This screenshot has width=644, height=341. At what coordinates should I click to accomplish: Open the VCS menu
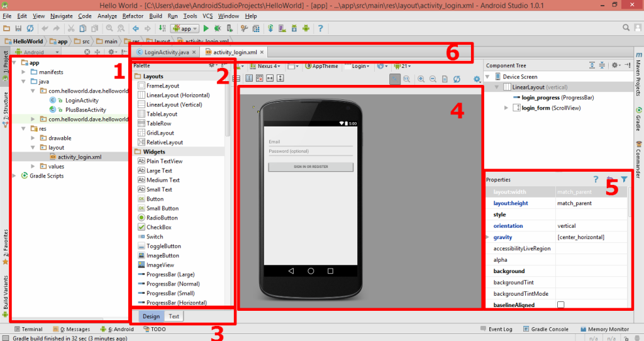pyautogui.click(x=208, y=16)
